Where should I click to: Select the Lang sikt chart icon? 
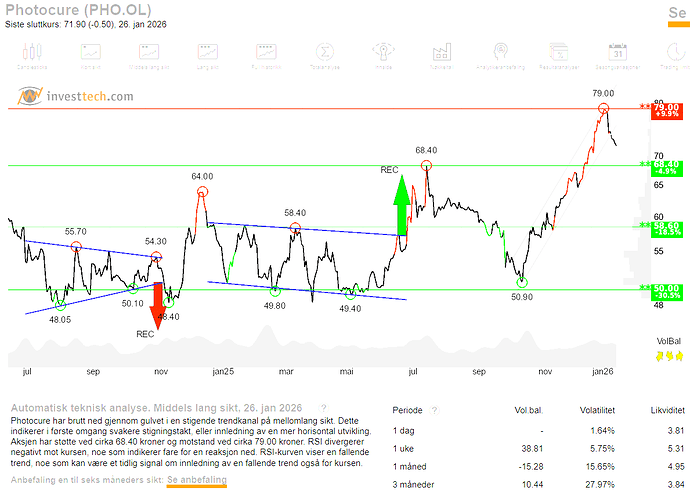[208, 53]
